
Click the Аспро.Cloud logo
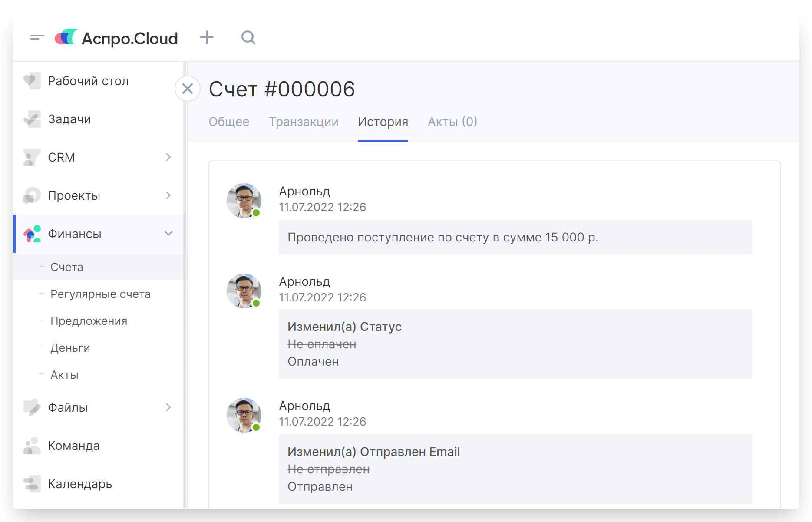coord(116,38)
